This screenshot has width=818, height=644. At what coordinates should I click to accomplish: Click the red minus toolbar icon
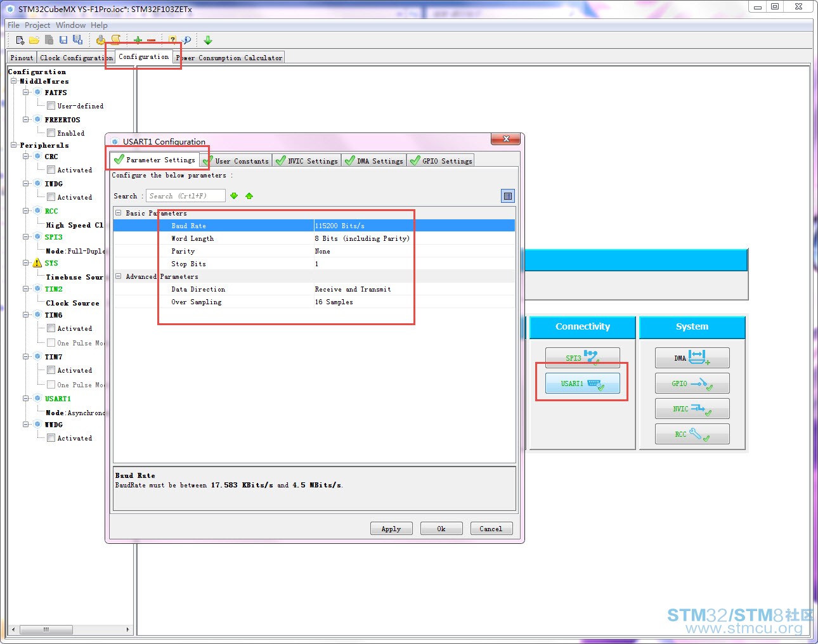pos(151,41)
